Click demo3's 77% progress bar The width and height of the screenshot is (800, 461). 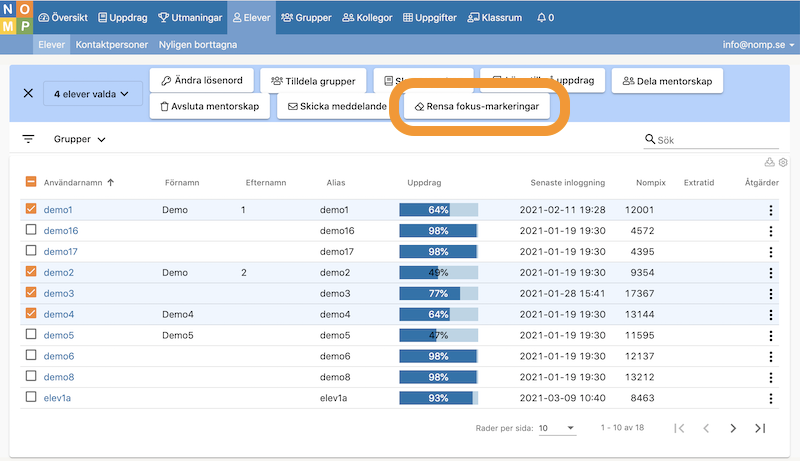point(439,293)
